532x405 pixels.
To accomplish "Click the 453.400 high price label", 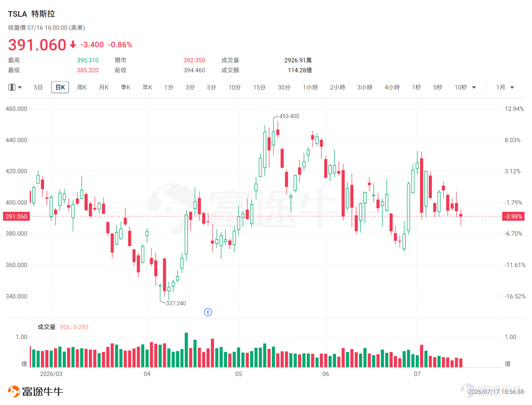I will 289,116.
